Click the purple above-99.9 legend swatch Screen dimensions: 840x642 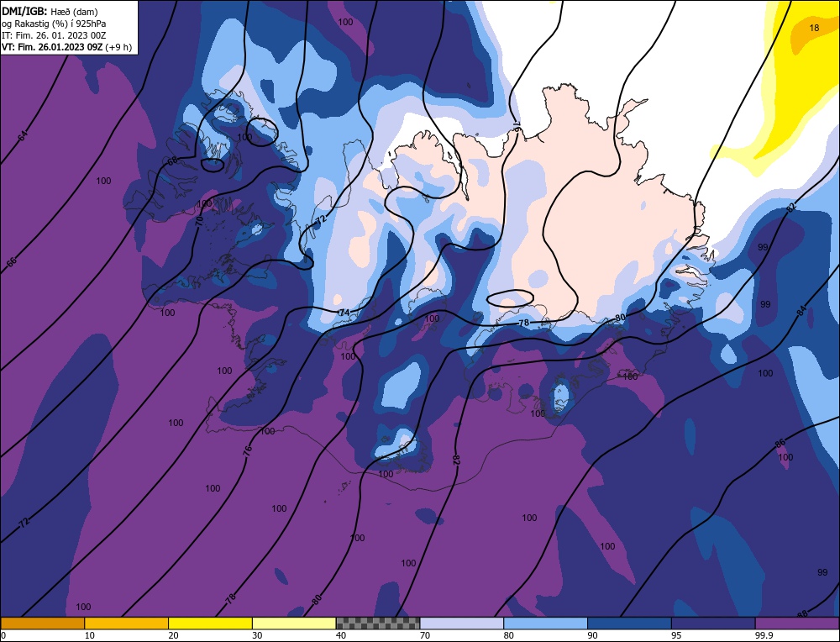(x=797, y=623)
